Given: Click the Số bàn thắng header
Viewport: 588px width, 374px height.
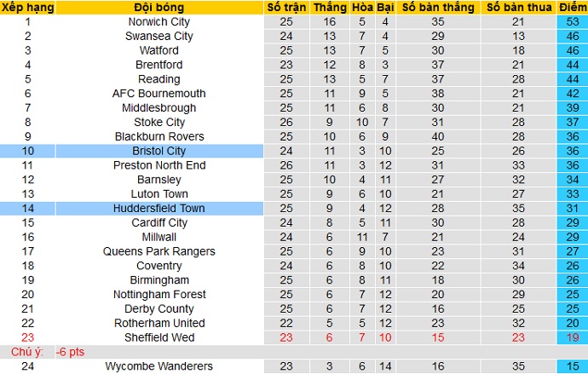Looking at the screenshot, I should 438,7.
